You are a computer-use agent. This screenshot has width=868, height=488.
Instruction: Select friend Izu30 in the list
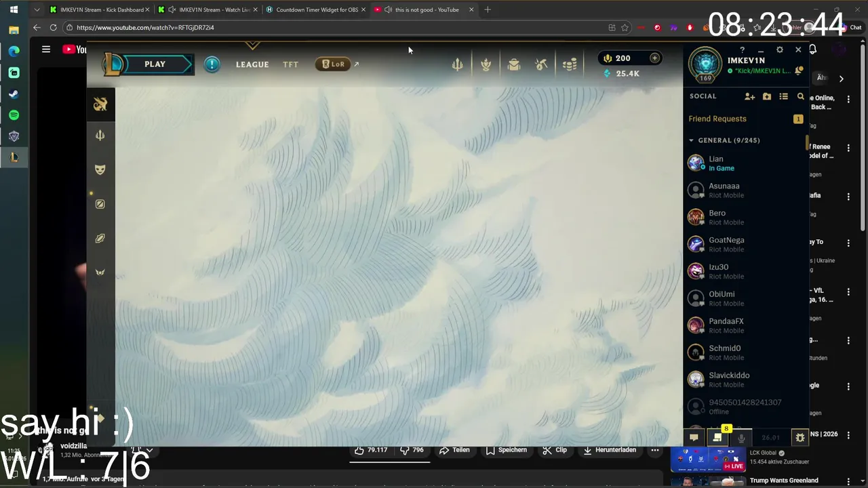coord(745,272)
